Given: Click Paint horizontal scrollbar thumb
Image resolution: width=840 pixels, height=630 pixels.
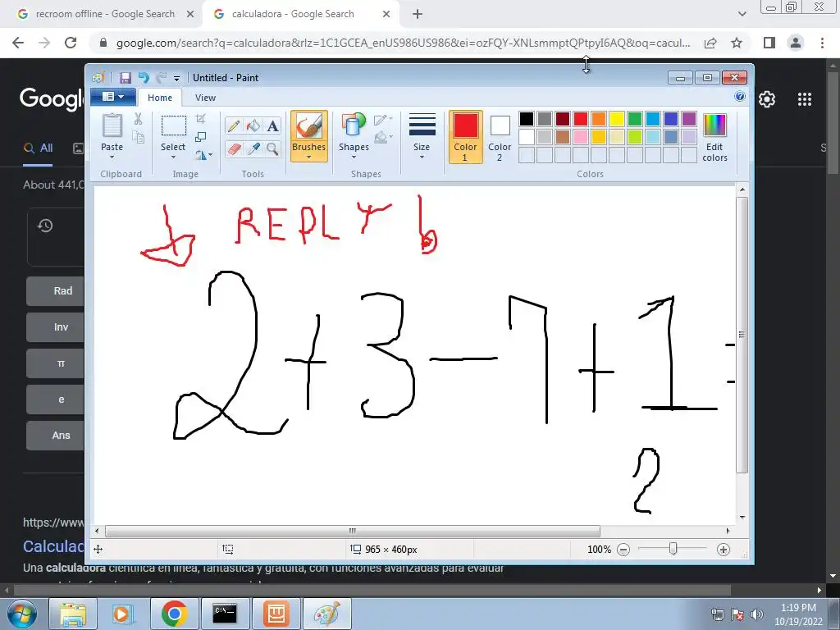Looking at the screenshot, I should [353, 531].
